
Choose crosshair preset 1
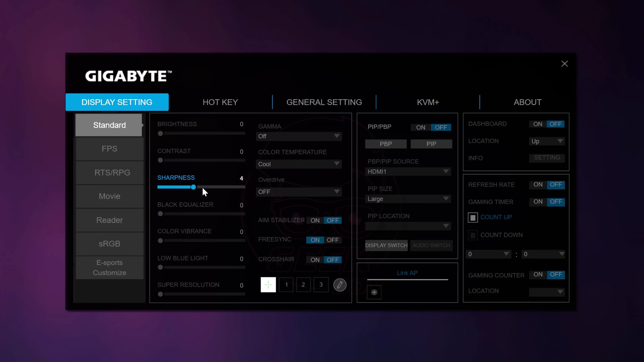point(286,285)
